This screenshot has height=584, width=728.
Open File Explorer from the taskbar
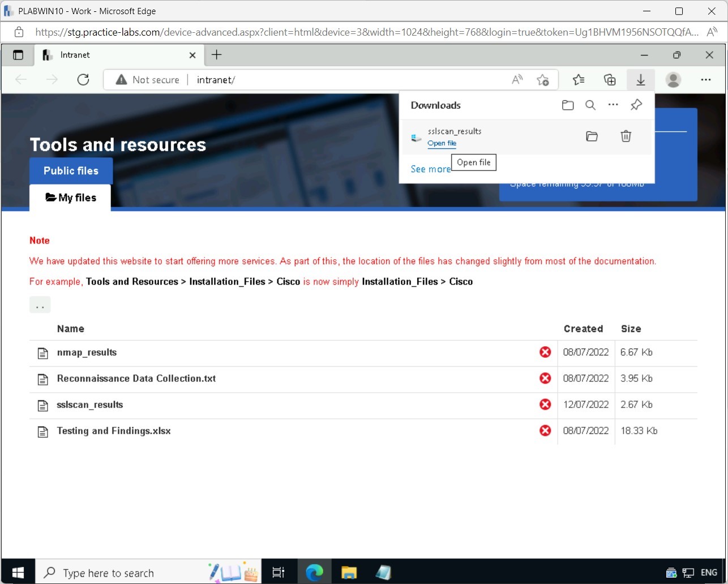coord(349,573)
